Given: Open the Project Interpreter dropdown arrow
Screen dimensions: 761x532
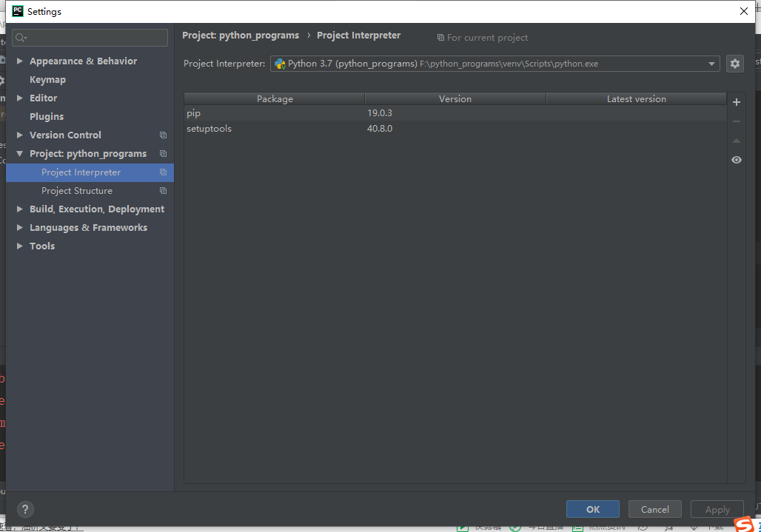Looking at the screenshot, I should [711, 64].
